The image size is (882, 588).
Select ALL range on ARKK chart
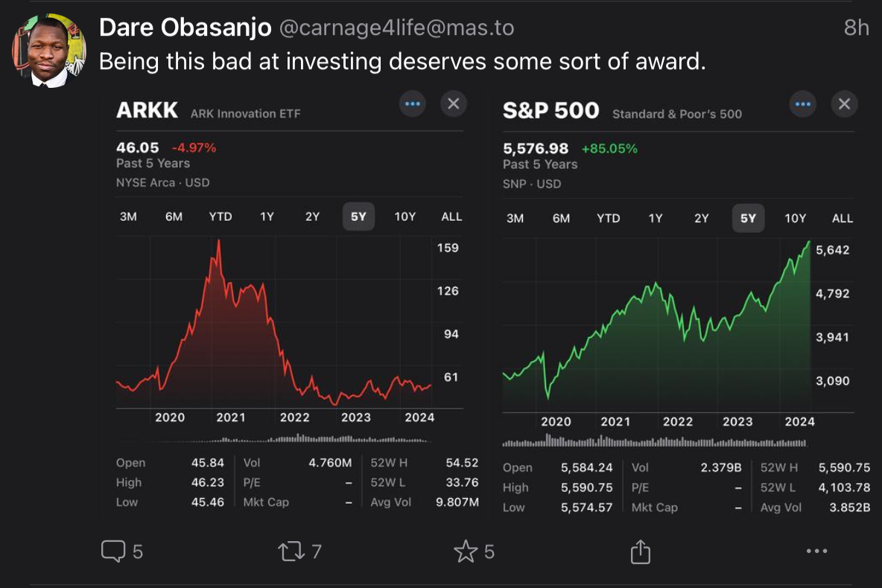(x=451, y=217)
